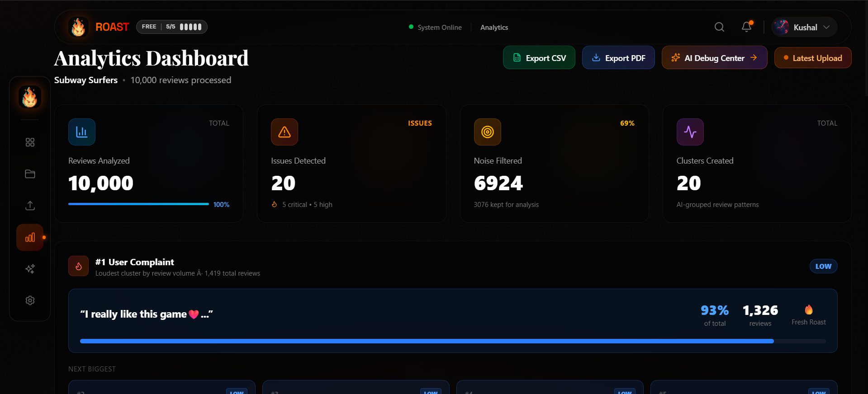The image size is (868, 394).
Task: Click the 93% of total value
Action: [x=715, y=310]
